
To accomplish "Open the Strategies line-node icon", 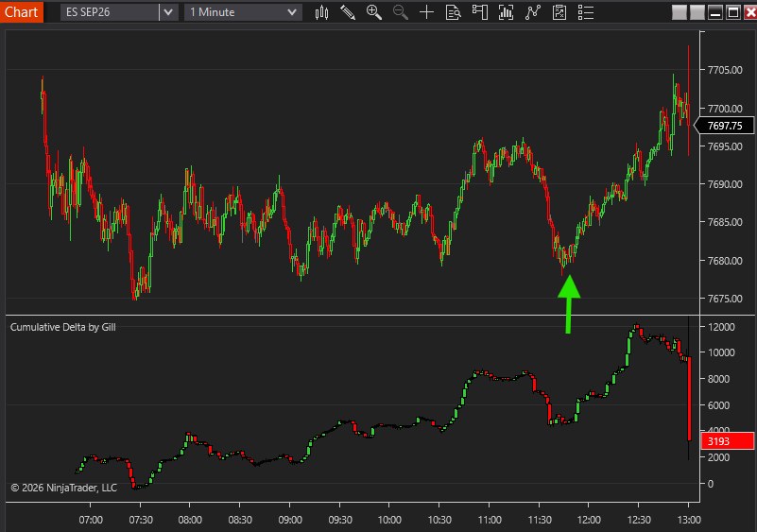I will [532, 12].
